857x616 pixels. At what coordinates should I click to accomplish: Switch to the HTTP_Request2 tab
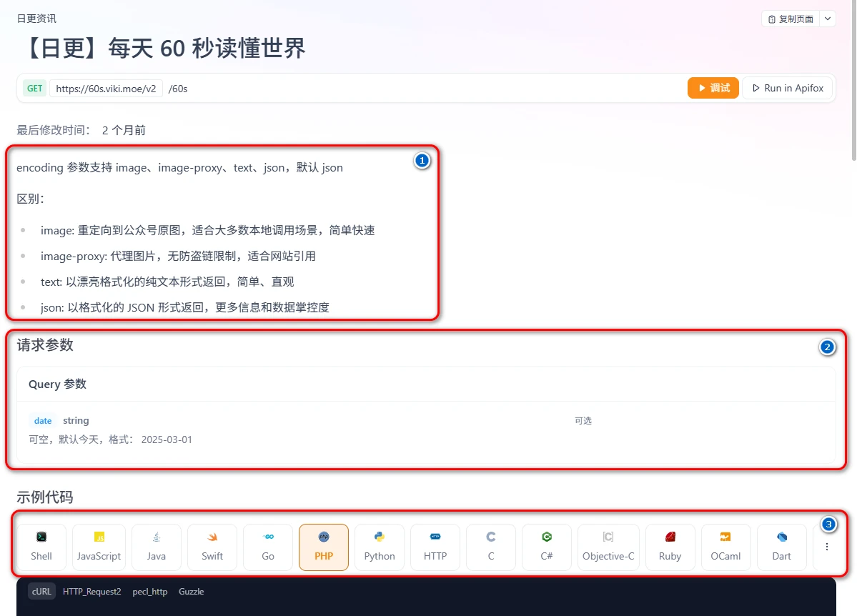click(92, 592)
